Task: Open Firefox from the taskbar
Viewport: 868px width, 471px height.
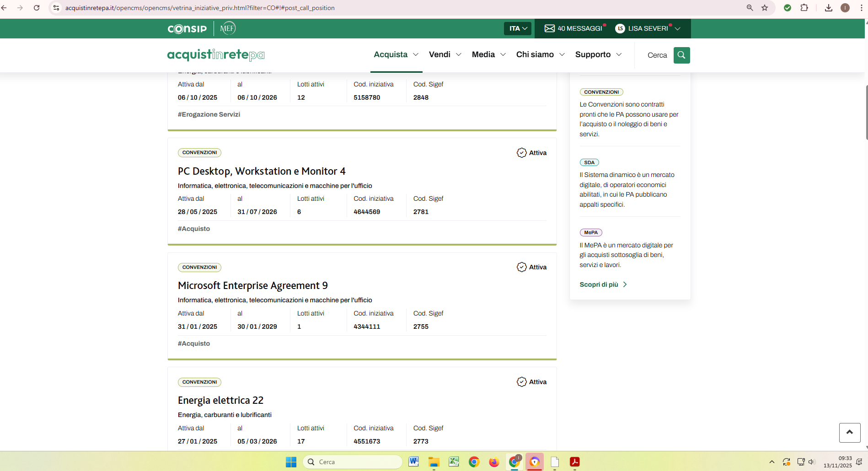Action: (x=494, y=462)
